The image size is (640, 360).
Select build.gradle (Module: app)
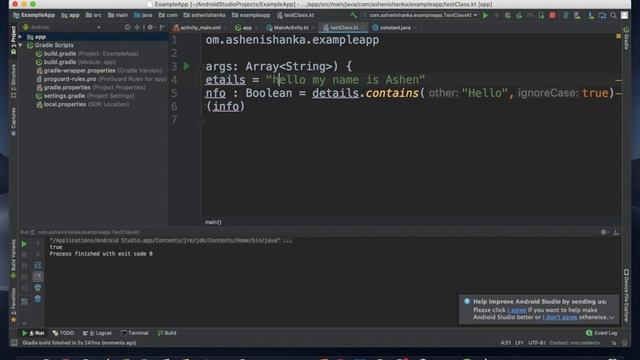76,62
